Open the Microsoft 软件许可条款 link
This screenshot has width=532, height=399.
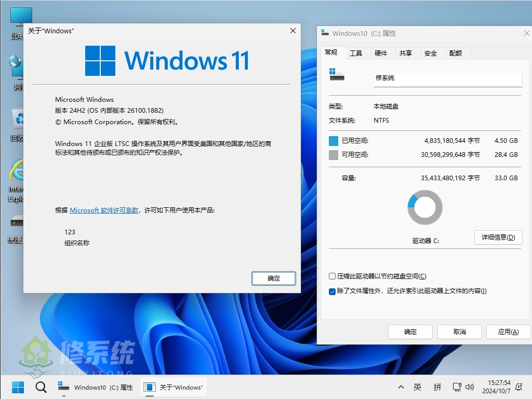click(x=104, y=210)
